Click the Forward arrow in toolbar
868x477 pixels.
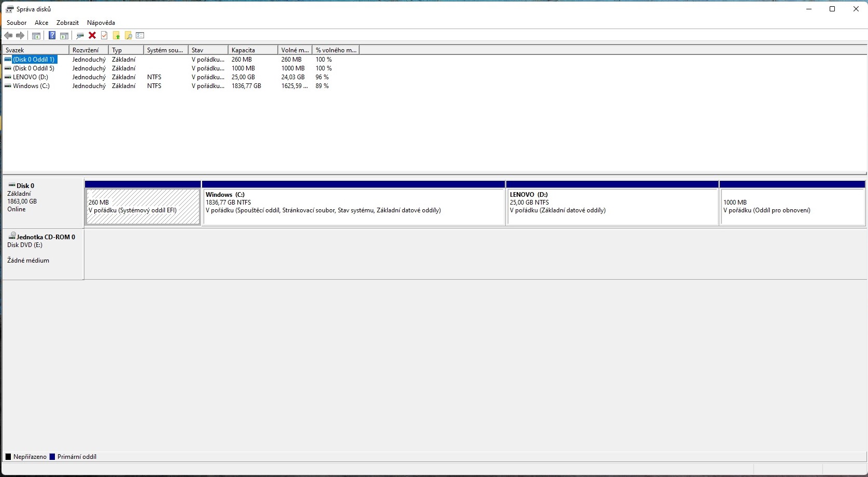click(x=20, y=36)
